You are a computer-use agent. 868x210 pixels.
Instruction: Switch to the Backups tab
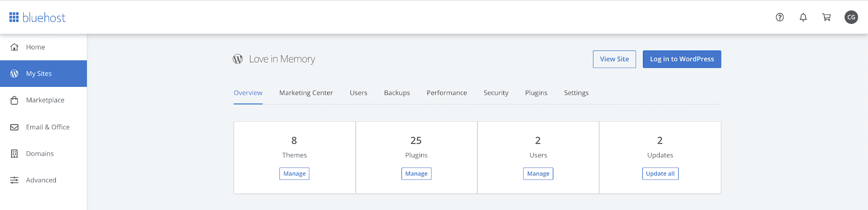tap(397, 93)
